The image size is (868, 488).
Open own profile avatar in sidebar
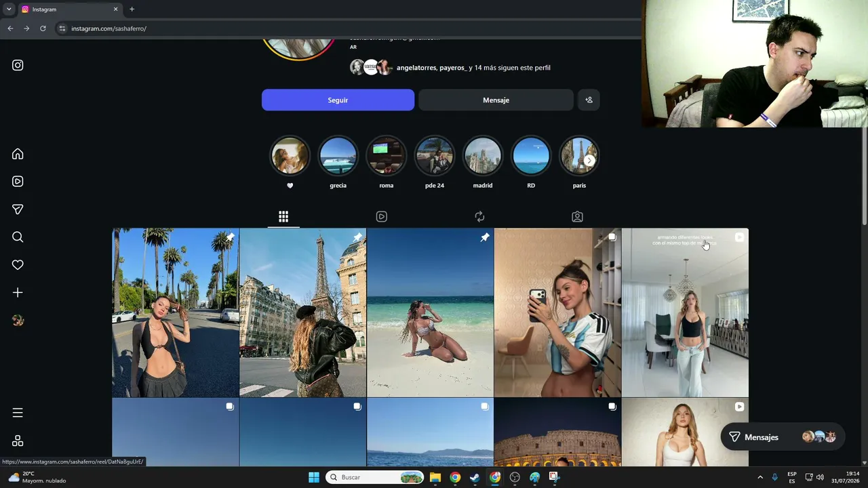(18, 321)
